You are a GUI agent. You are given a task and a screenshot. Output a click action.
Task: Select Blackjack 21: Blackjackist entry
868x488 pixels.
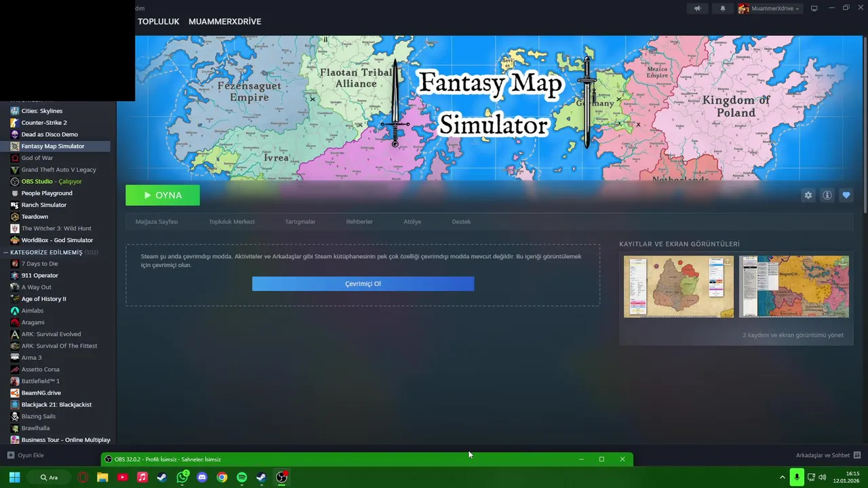coord(56,405)
